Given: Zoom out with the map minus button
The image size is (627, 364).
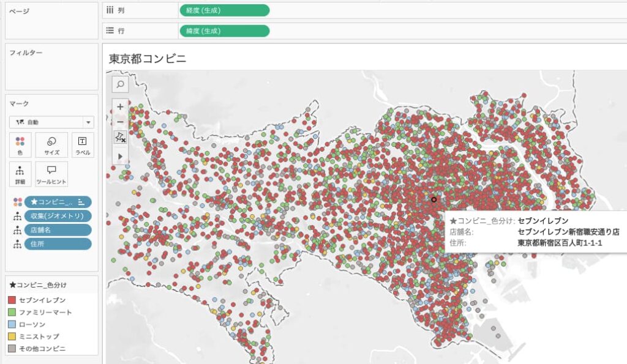Looking at the screenshot, I should [x=120, y=122].
